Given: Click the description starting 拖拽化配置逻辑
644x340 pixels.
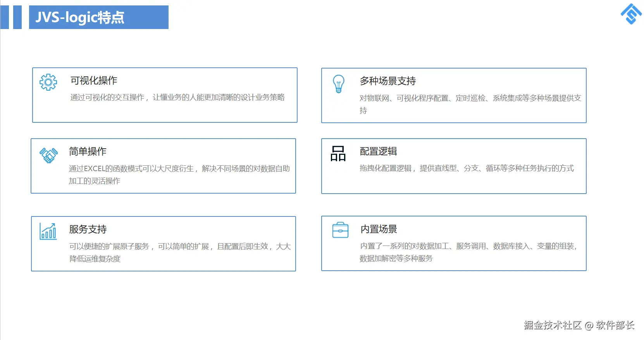Looking at the screenshot, I should pos(467,168).
